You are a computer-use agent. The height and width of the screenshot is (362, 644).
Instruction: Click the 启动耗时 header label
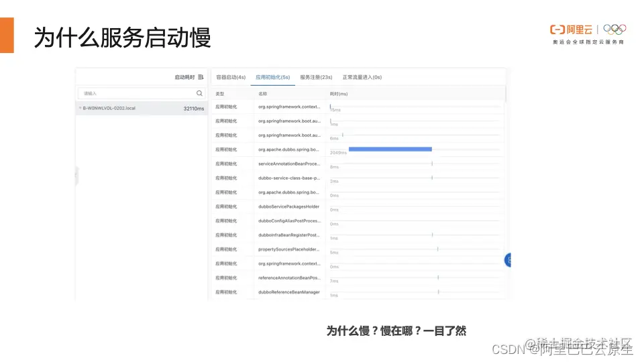click(184, 77)
